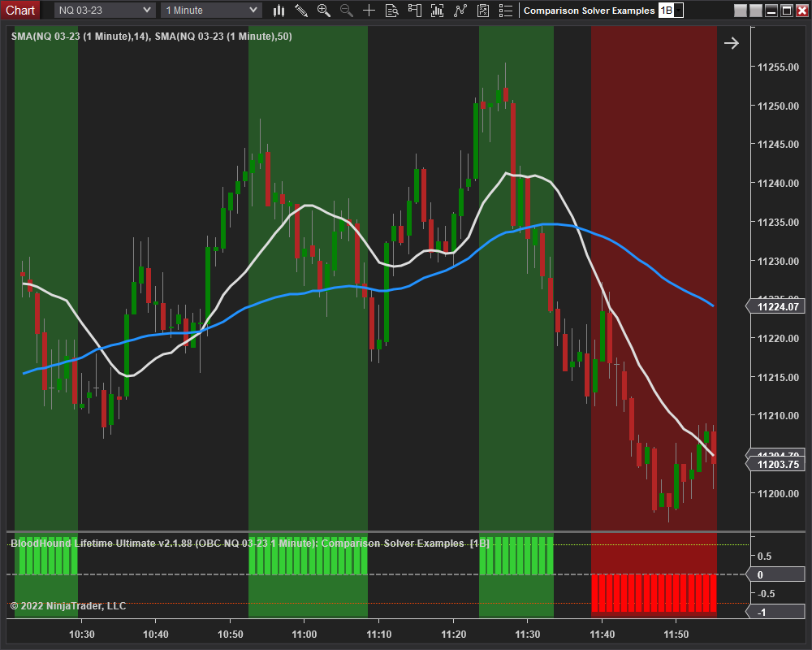Viewport: 812px width, 650px height.
Task: Click the 10:30 time axis label
Action: [x=82, y=635]
